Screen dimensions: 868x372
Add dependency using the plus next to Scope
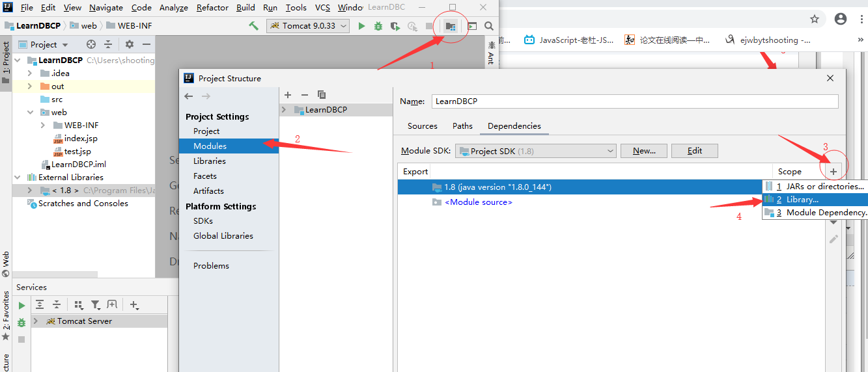[x=833, y=172]
